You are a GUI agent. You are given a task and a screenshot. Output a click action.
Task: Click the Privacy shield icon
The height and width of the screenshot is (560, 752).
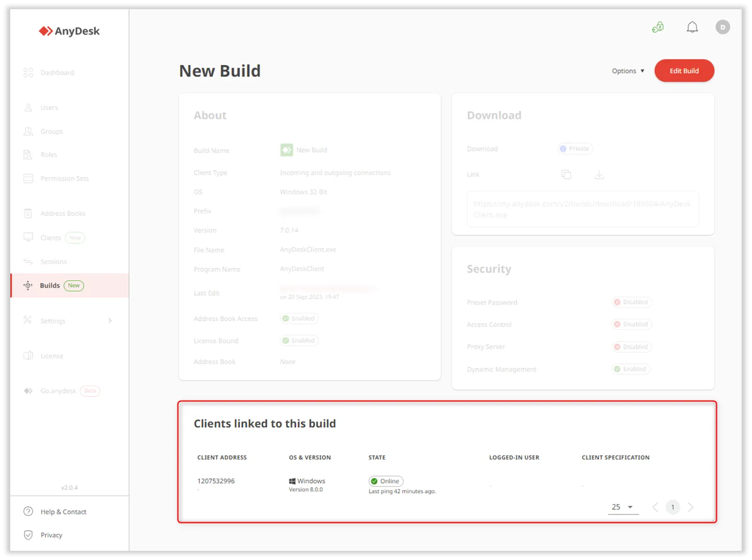click(x=29, y=535)
